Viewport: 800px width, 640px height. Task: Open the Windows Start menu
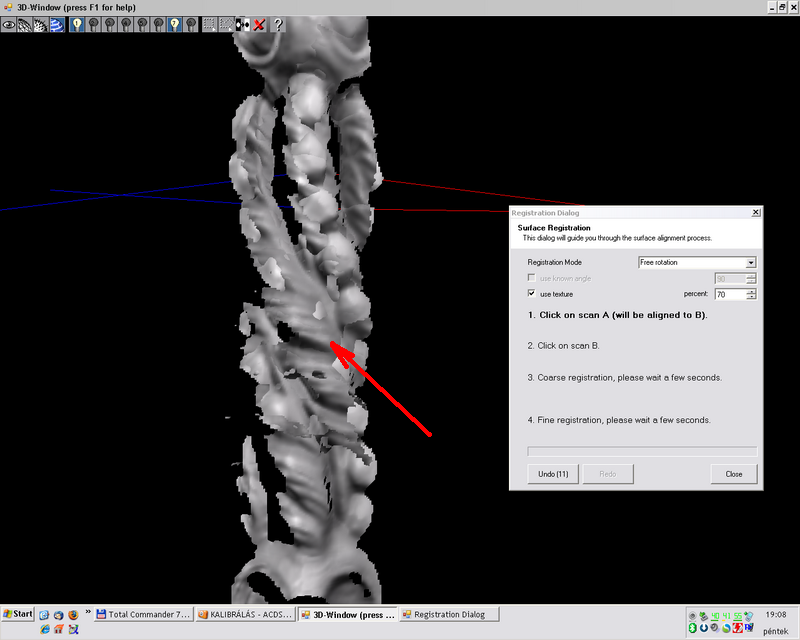coord(18,614)
